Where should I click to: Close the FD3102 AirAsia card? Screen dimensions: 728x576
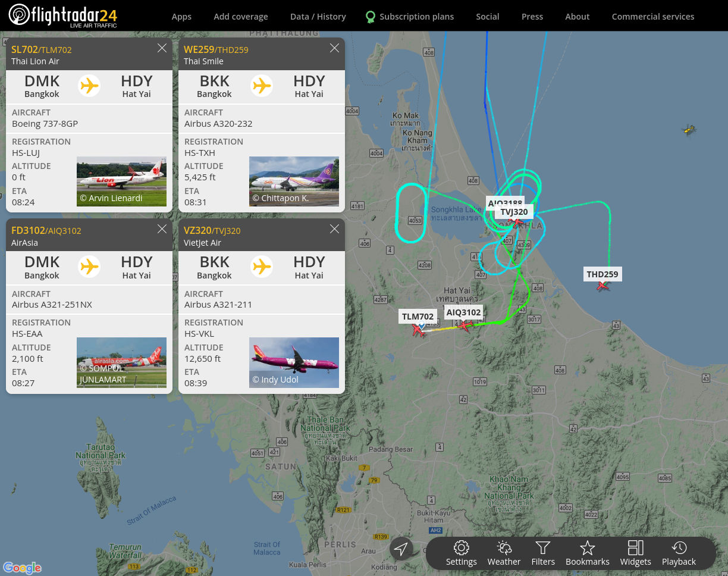(x=162, y=229)
